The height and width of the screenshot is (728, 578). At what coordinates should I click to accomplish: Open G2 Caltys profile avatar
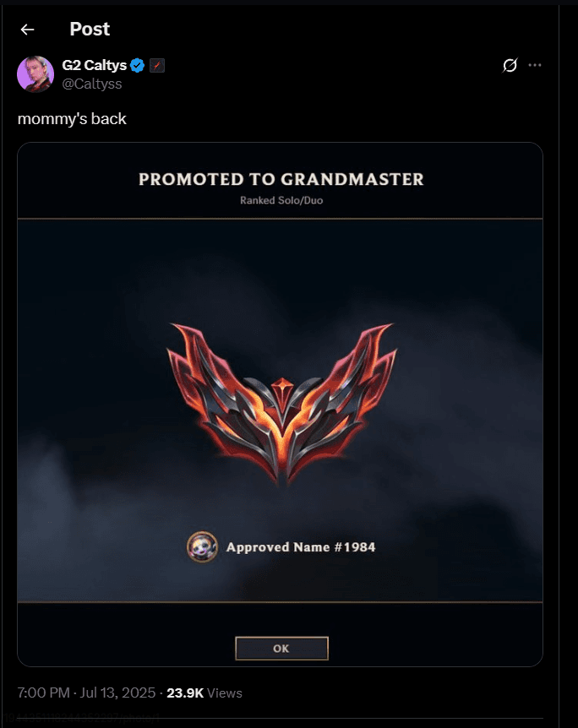pos(35,74)
